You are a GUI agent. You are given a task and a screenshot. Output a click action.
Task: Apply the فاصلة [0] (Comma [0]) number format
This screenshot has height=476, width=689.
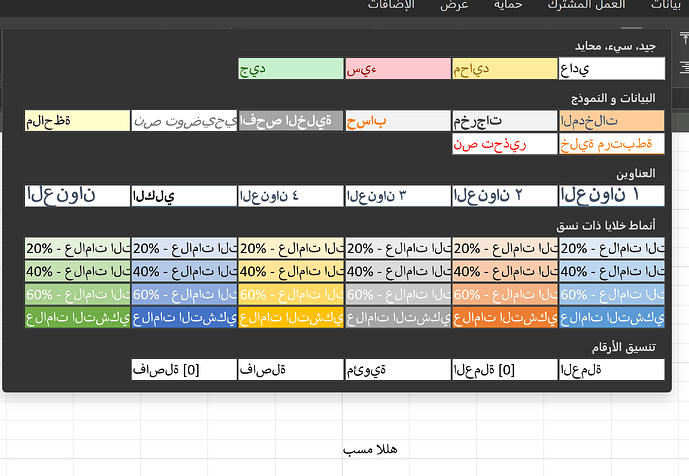tap(184, 370)
